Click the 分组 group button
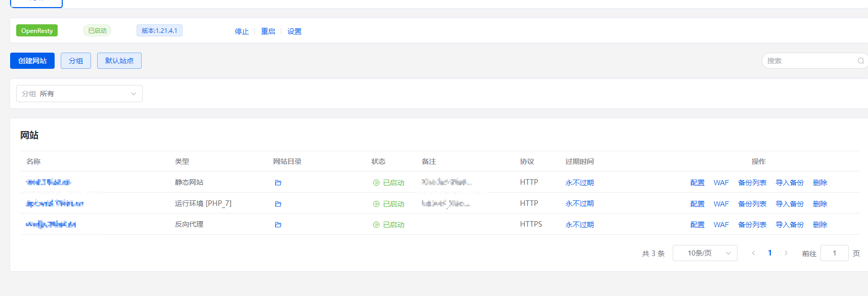868x296 pixels. (76, 61)
